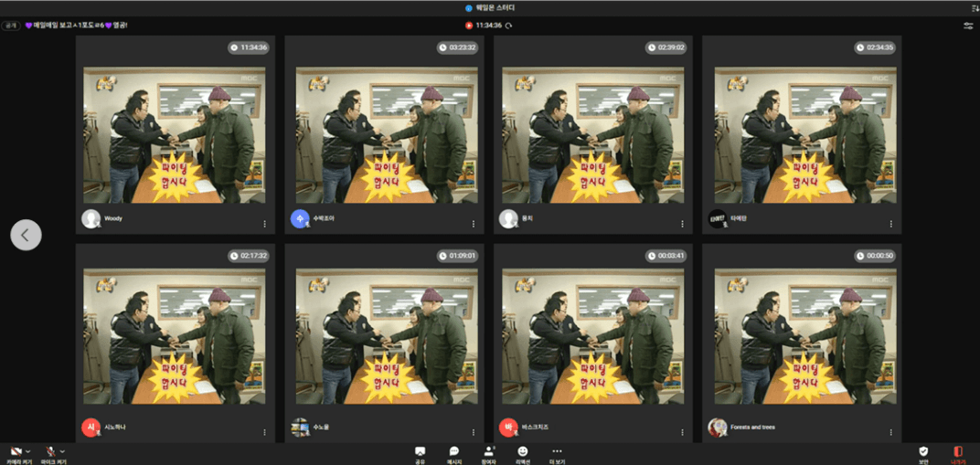
Task: Unmute microphone using the mic toggle
Action: click(51, 451)
